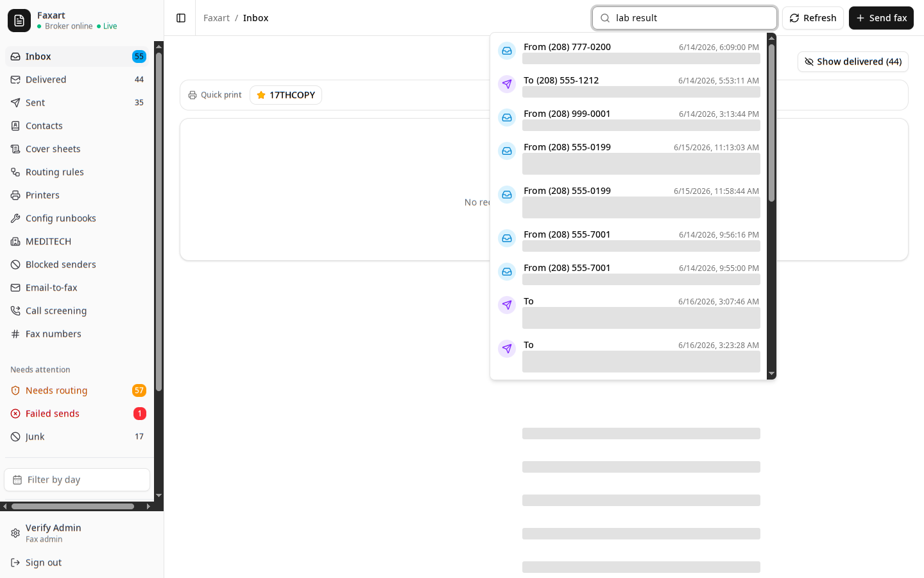Open Config runbooks page
The width and height of the screenshot is (924, 578).
pos(77,218)
